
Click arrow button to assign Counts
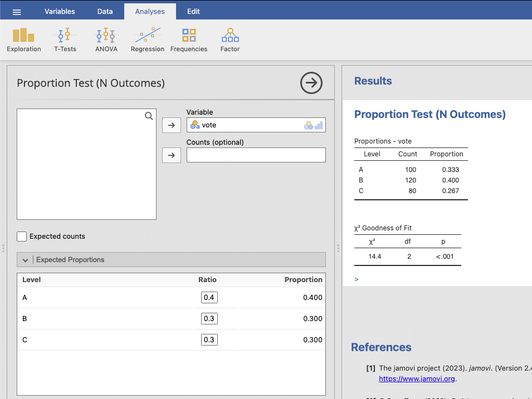tap(172, 155)
